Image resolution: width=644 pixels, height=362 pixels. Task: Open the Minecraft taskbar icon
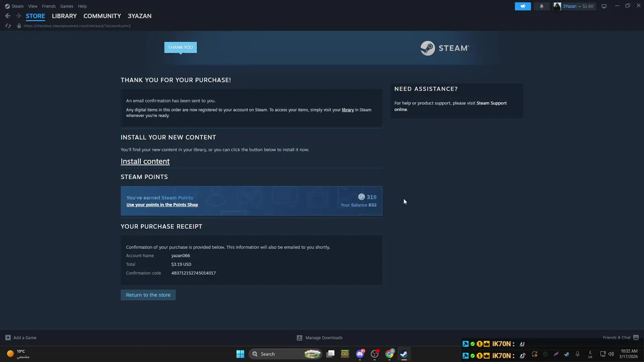pos(345,354)
